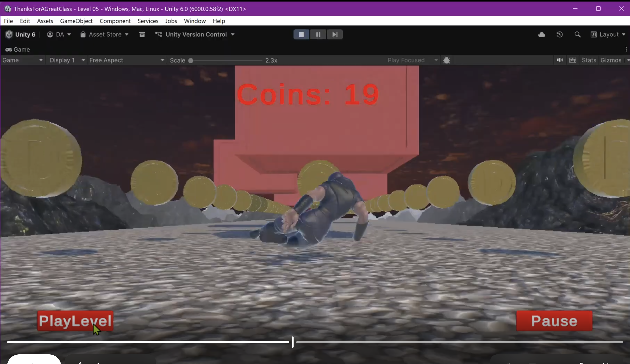Click the Step frame button
The image size is (630, 364).
click(335, 35)
